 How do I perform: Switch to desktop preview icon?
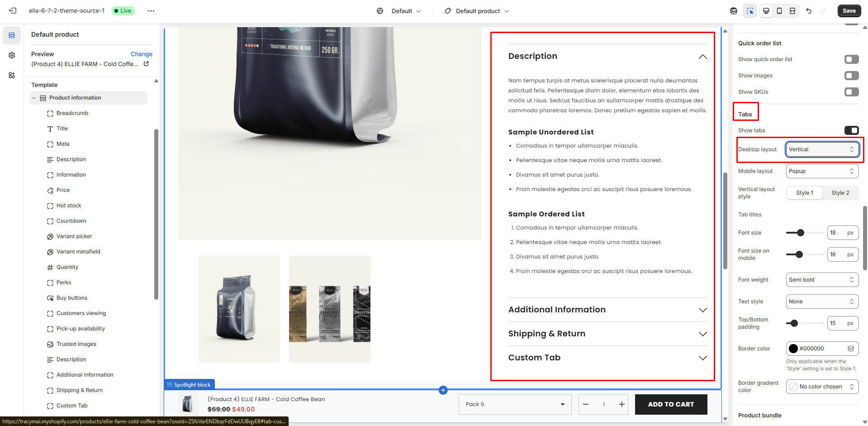pos(766,11)
